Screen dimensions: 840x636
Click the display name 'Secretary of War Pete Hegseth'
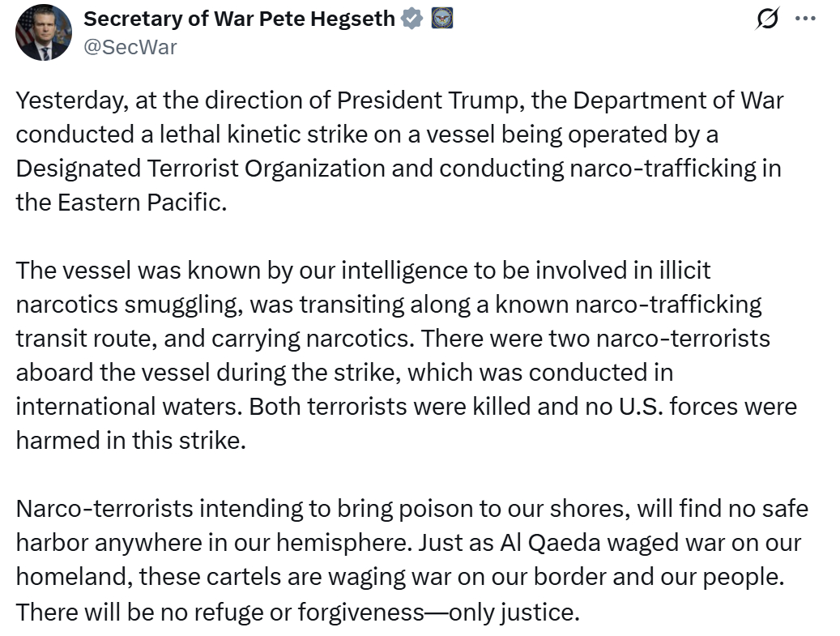click(240, 19)
